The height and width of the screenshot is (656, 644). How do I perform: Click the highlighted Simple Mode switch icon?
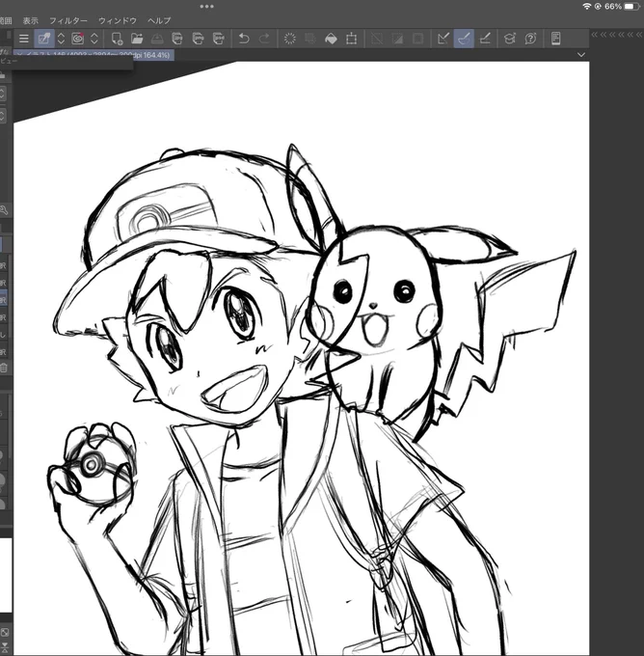click(44, 39)
